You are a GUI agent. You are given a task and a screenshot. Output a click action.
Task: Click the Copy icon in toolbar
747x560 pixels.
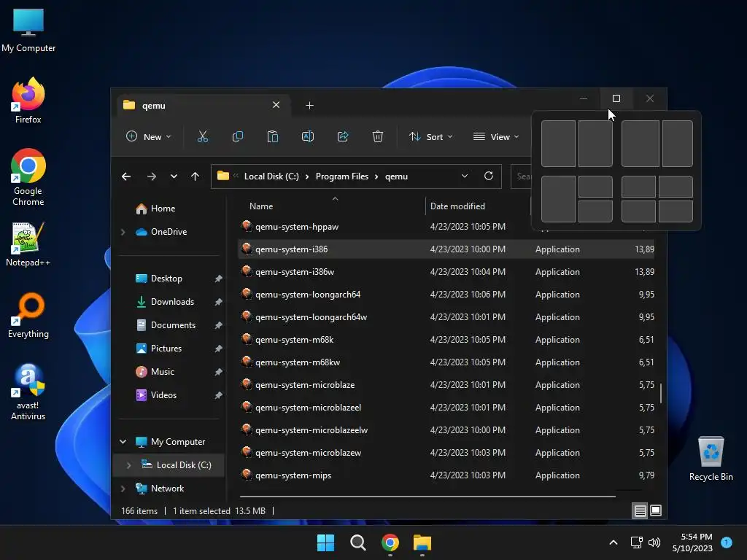click(237, 136)
